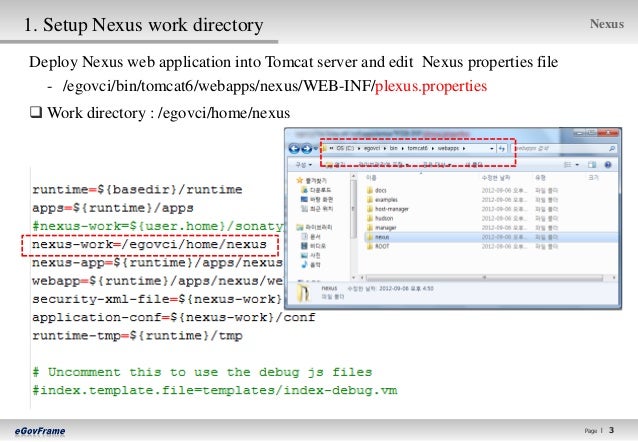Screen dimensions: 638x442
Task: Open Desktop in the navigation pane
Action: click(x=317, y=199)
